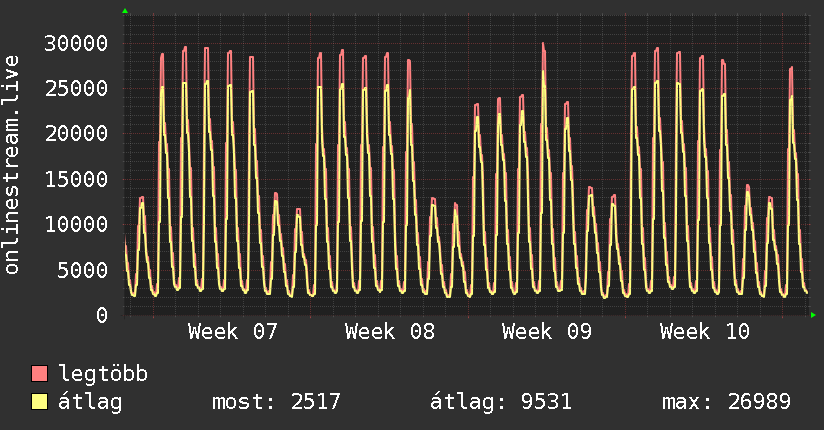824x430 pixels.
Task: Click the green arrow atop y-axis
Action: coord(125,11)
